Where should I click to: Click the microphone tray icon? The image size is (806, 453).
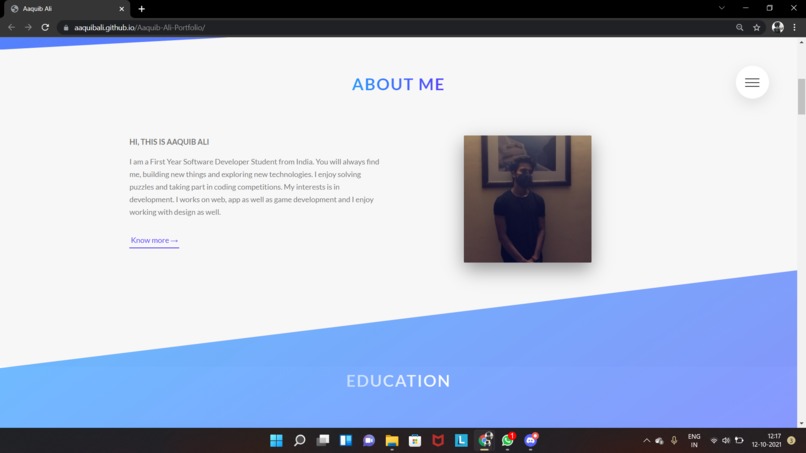pos(674,440)
